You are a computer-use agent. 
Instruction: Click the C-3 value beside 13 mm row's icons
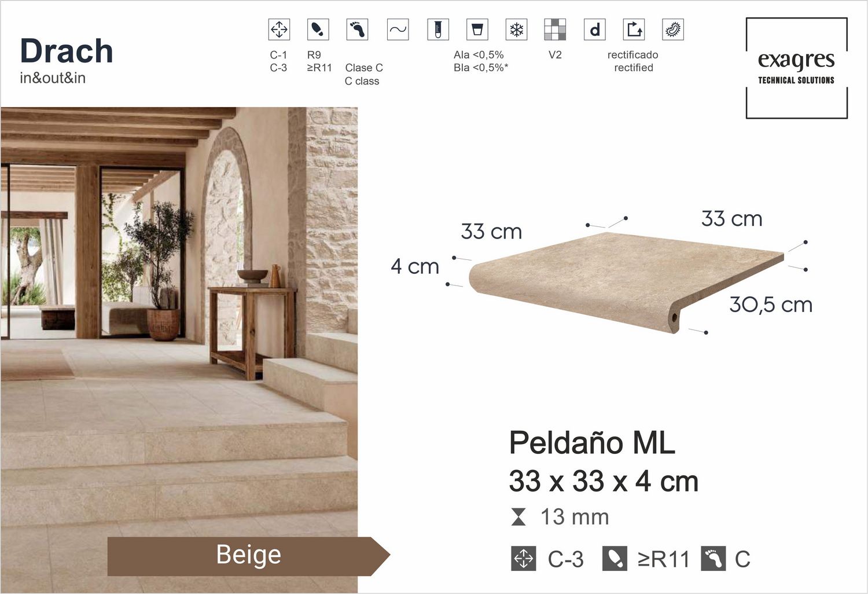565,559
